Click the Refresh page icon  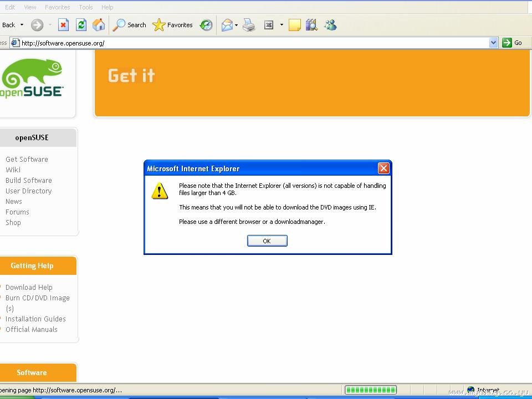pos(81,25)
